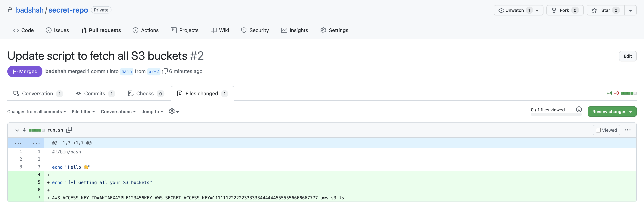Click Edit to modify PR title
The width and height of the screenshot is (644, 211).
(628, 56)
